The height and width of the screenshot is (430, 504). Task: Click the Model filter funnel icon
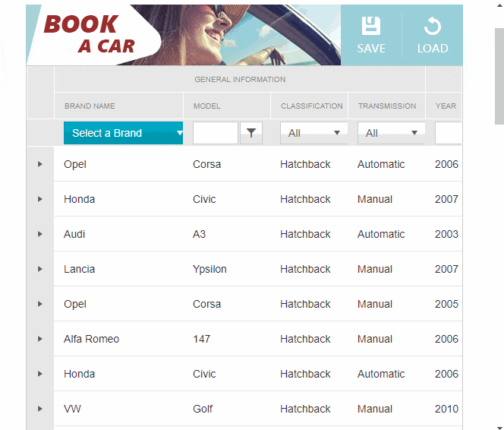(251, 133)
